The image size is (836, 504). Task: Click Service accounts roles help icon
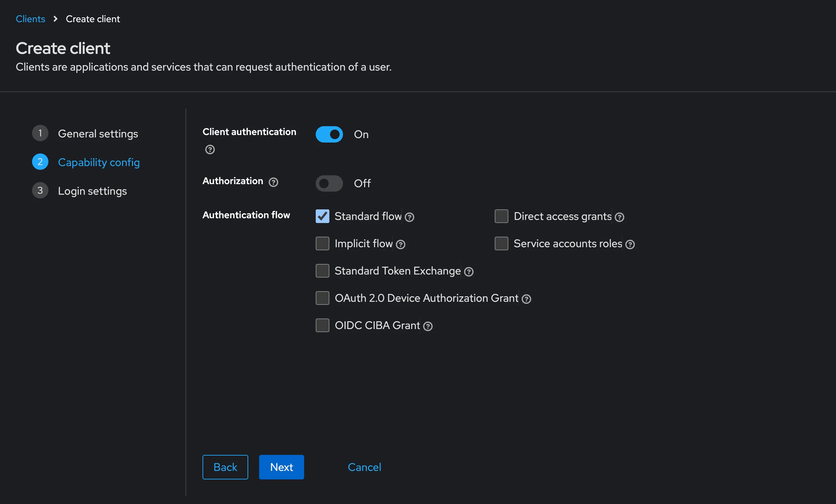630,244
